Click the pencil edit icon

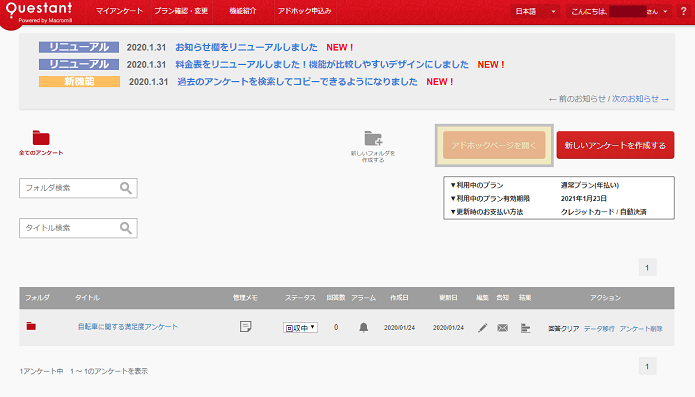pos(483,328)
